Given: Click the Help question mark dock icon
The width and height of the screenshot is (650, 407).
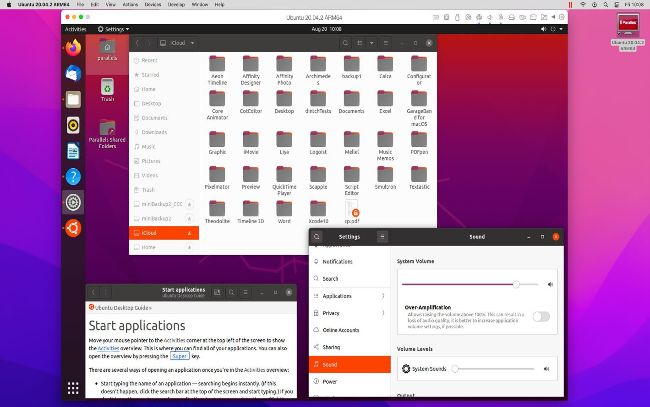Looking at the screenshot, I should pos(73,177).
